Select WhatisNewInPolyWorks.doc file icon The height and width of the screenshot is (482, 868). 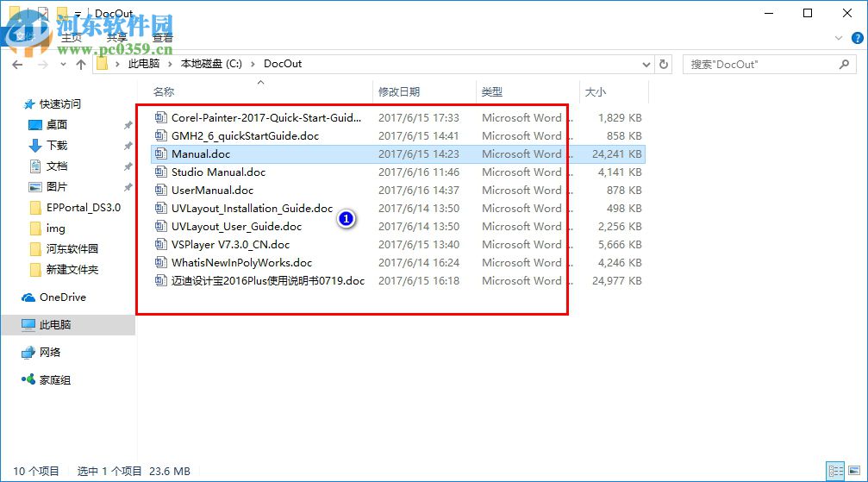pos(160,263)
